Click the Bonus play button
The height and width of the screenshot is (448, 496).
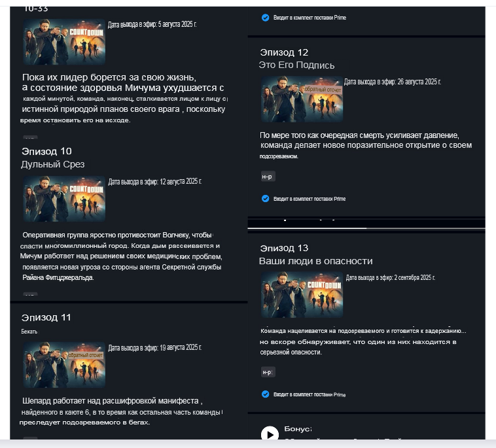(x=270, y=434)
